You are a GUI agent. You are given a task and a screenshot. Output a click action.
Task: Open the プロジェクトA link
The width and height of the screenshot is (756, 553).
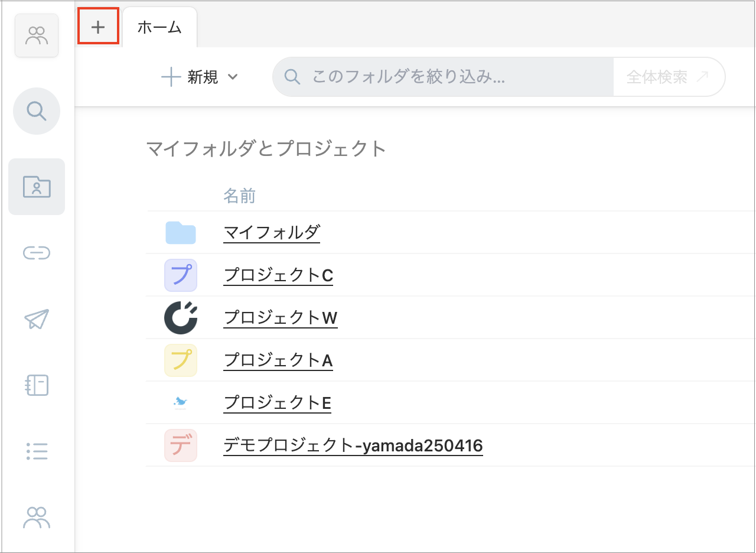click(x=278, y=360)
